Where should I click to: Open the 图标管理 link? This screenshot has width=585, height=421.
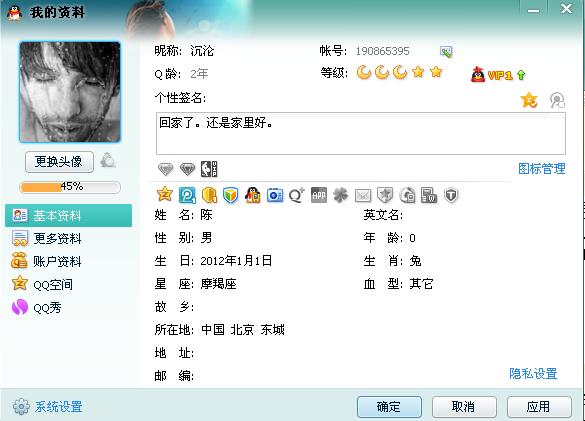pyautogui.click(x=541, y=169)
